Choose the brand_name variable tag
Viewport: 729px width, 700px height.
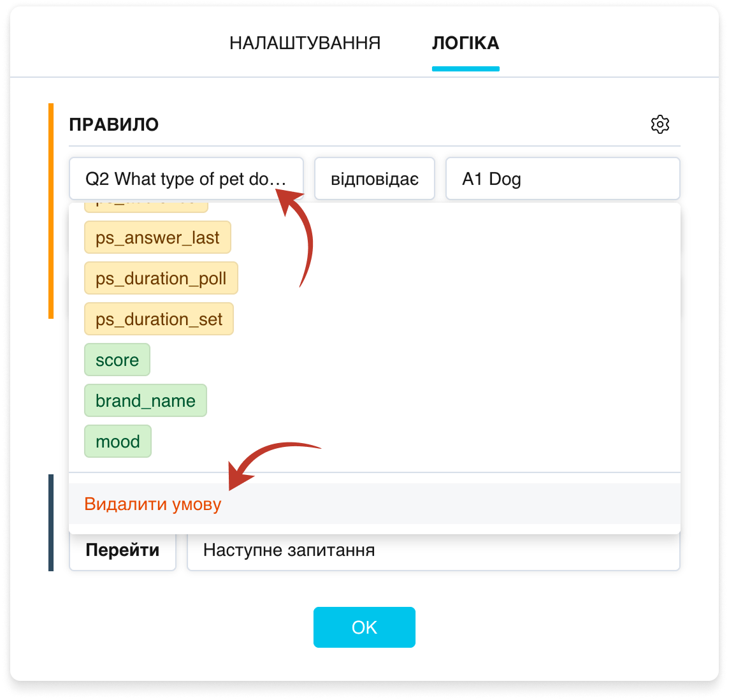145,400
